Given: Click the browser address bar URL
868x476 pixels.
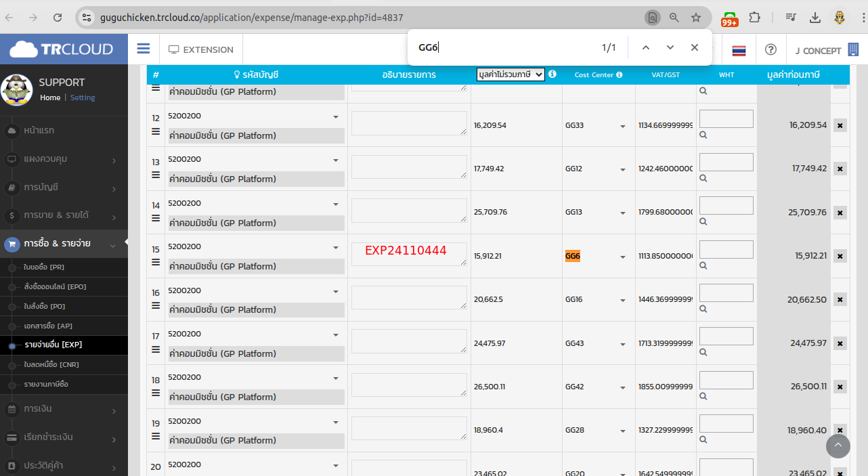Looking at the screenshot, I should [x=251, y=18].
